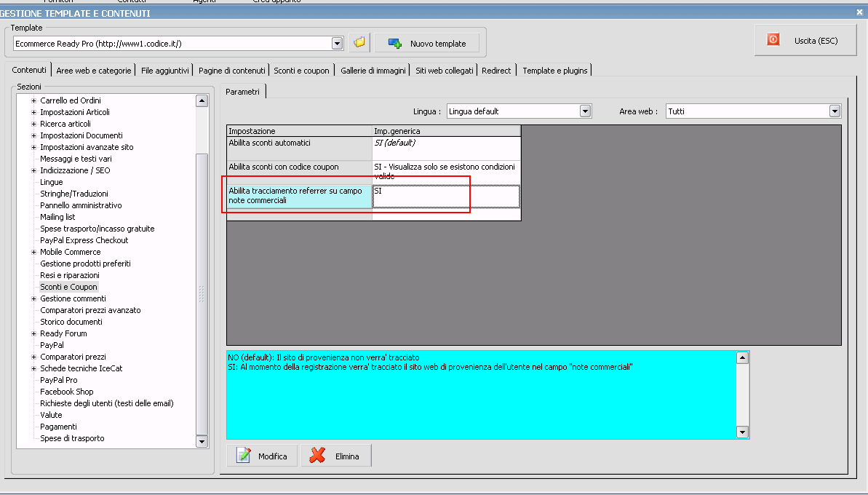Image resolution: width=868 pixels, height=495 pixels.
Task: Expand the Impostazioni Documenti node
Action: 33,135
